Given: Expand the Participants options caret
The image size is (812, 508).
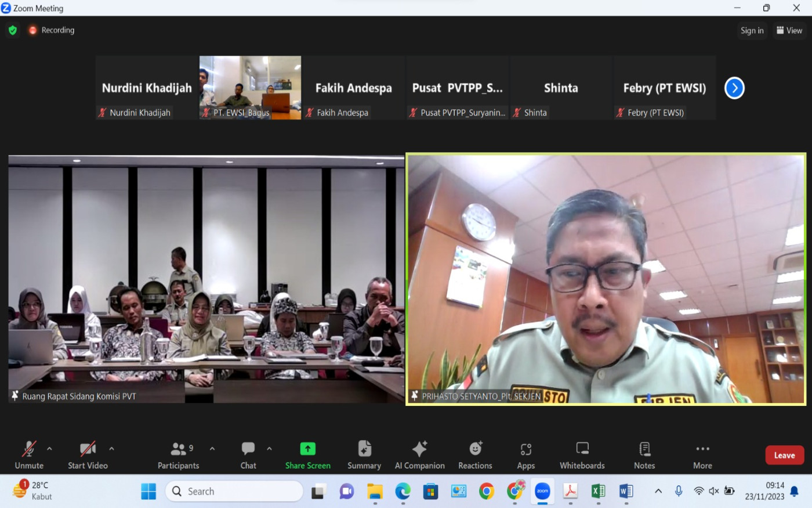Looking at the screenshot, I should point(212,449).
